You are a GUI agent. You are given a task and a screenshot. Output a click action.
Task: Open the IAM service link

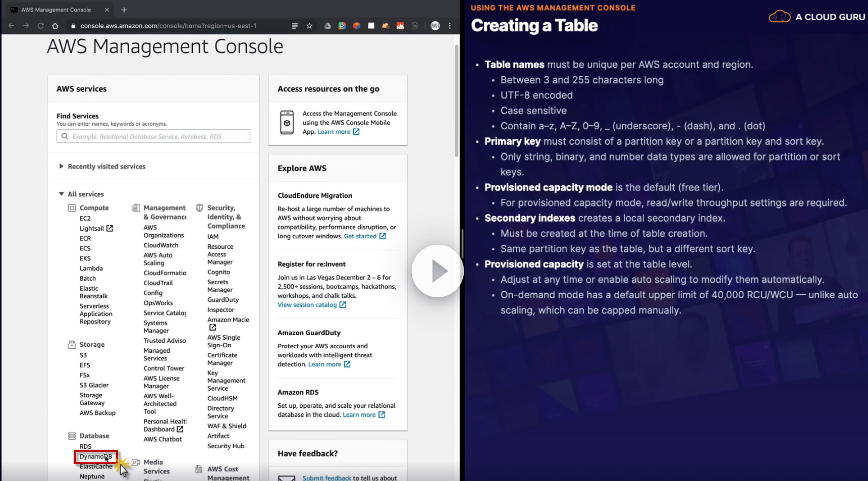click(213, 237)
